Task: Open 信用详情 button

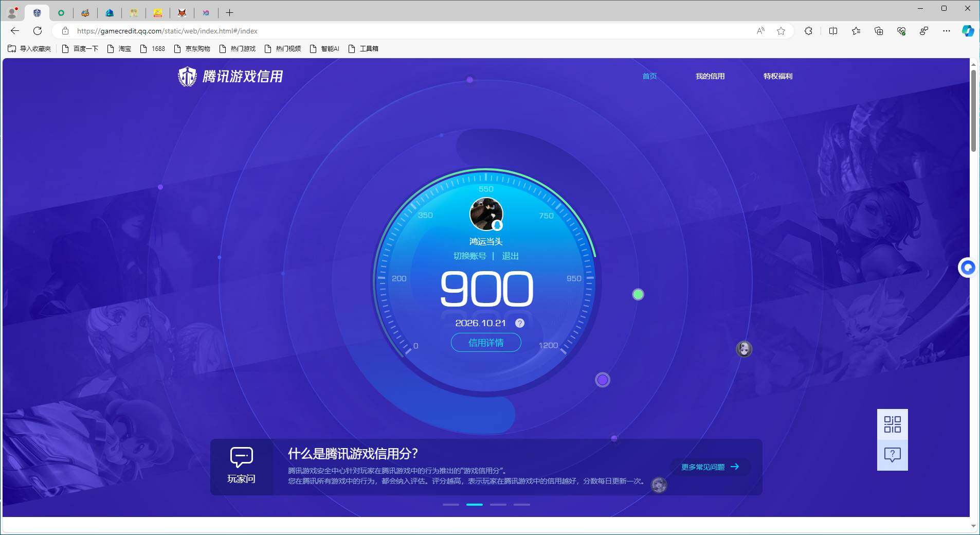Action: (x=486, y=343)
